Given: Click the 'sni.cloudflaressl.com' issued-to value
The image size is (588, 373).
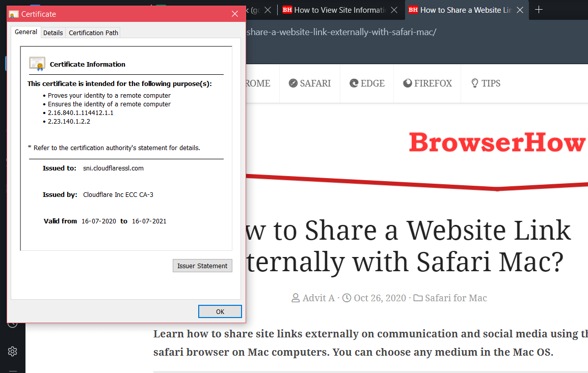Looking at the screenshot, I should (113, 168).
